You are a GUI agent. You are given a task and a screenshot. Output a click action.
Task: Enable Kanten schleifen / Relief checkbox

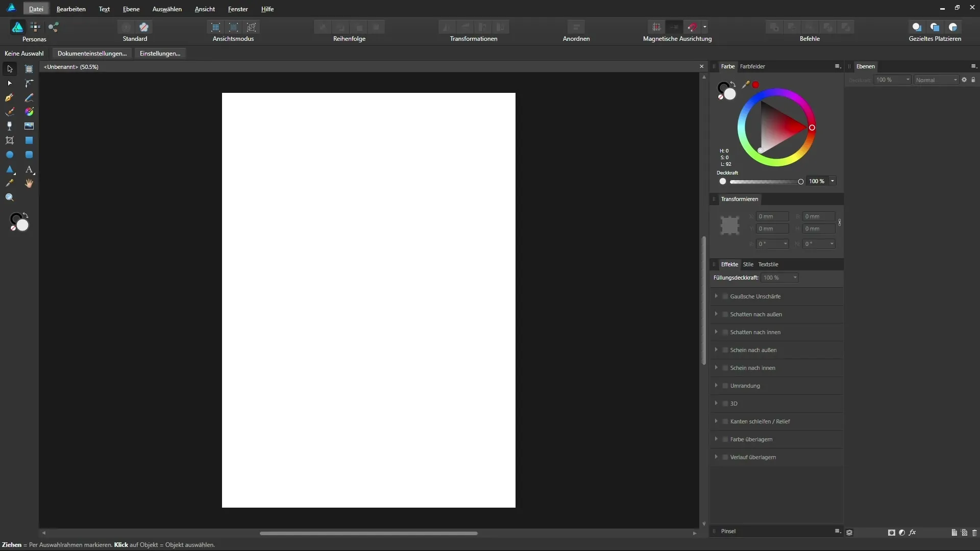[x=725, y=421]
